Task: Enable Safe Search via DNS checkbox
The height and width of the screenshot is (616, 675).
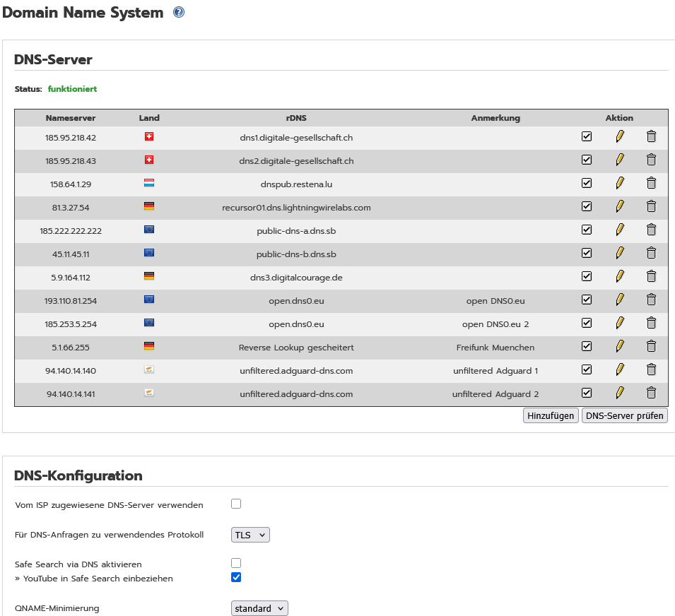Action: pos(236,563)
